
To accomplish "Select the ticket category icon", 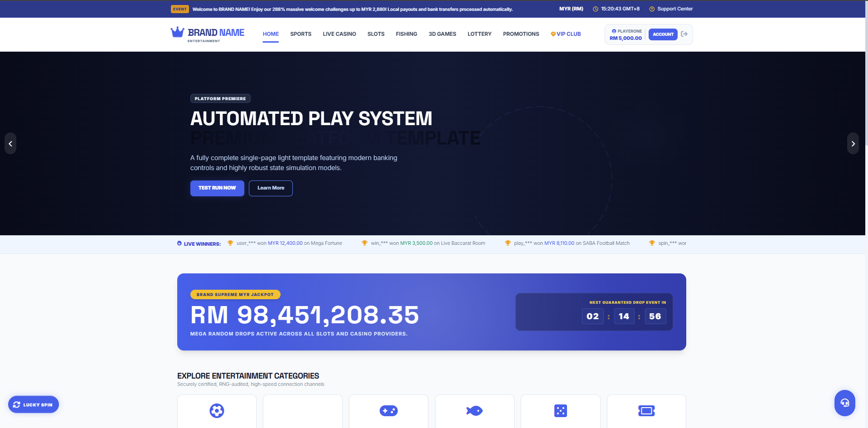I will tap(646, 411).
